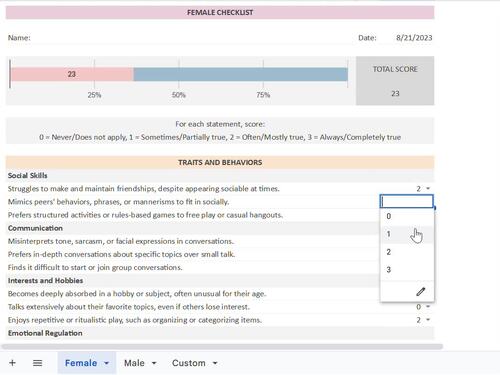This screenshot has height=375, width=500.
Task: Select 'Becomes deeply absorbed' statement
Action: pos(137,294)
